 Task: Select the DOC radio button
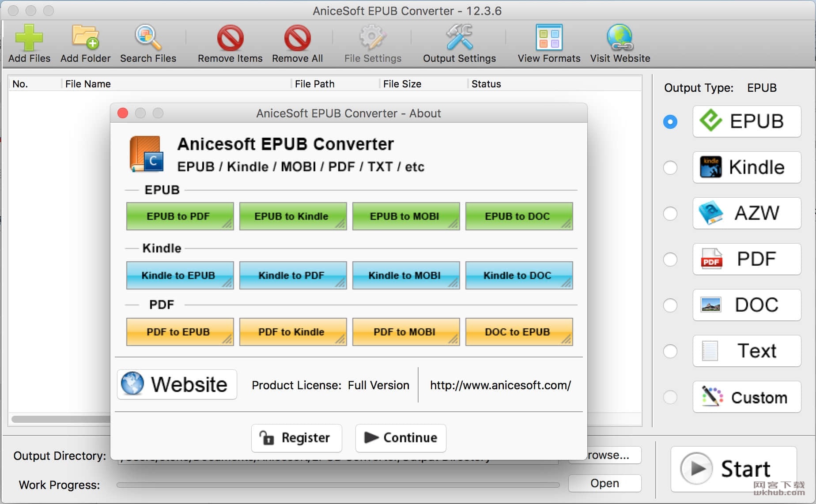670,305
